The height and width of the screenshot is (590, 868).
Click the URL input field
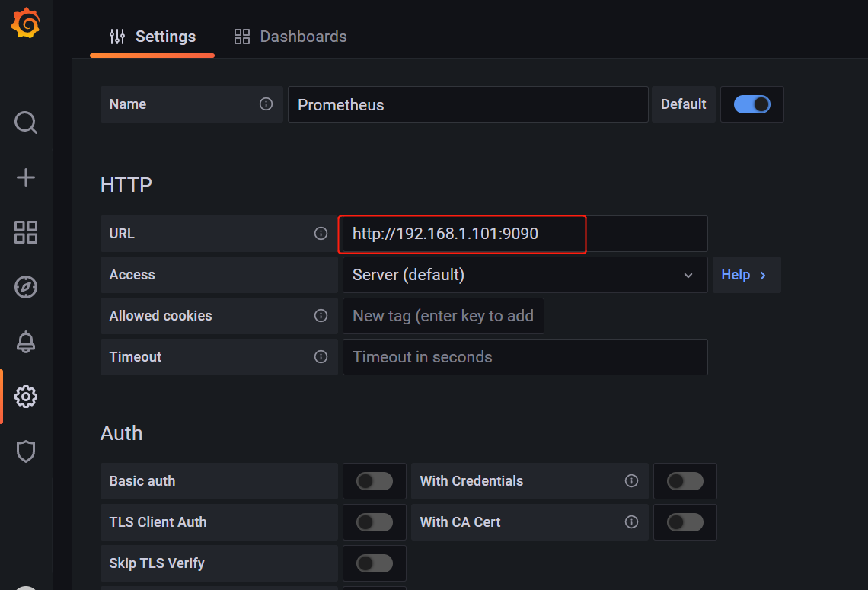(525, 234)
